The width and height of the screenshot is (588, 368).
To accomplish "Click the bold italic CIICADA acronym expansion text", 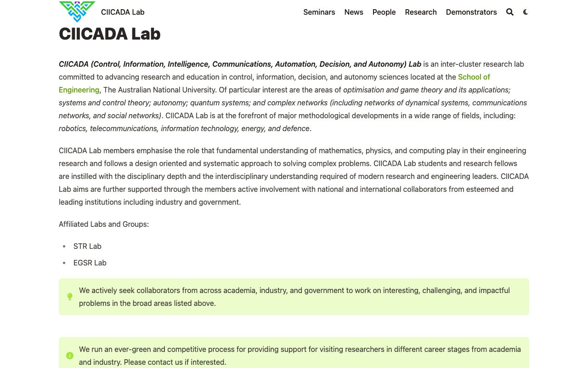I will pyautogui.click(x=240, y=64).
